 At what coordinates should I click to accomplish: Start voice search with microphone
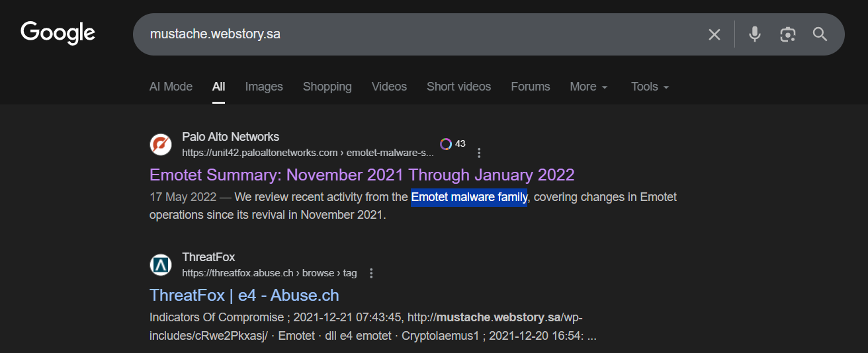click(755, 34)
